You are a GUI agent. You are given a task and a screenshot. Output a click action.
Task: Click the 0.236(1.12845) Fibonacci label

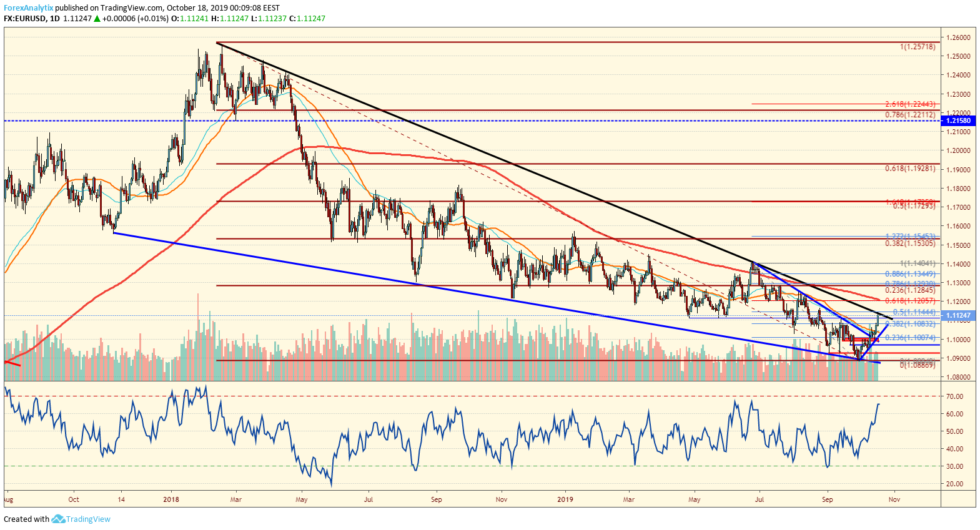(x=910, y=290)
